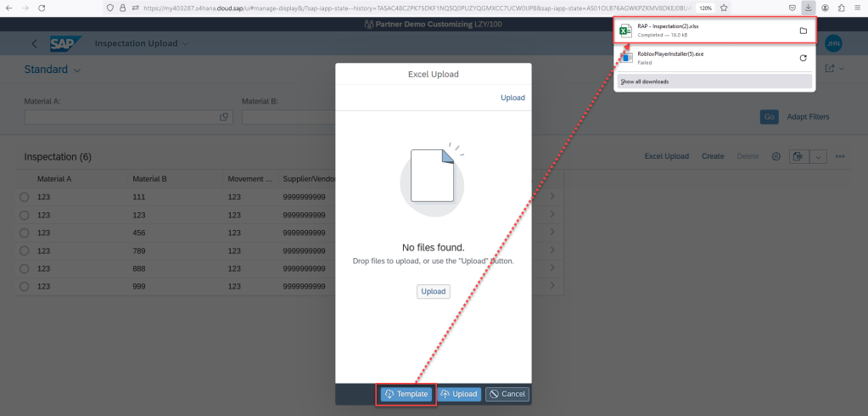Screen dimensions: 868x416
Task: Cancel the Excel Upload dialog
Action: click(x=507, y=394)
